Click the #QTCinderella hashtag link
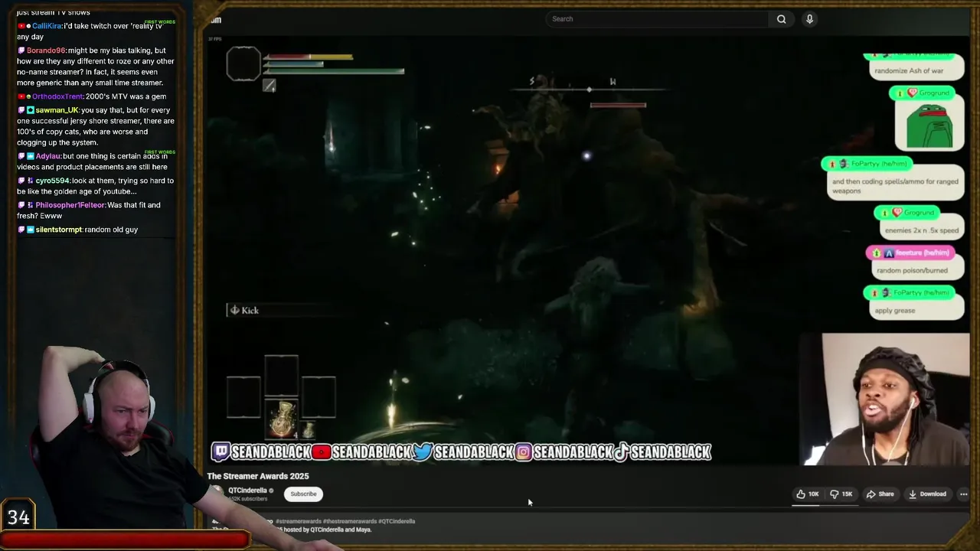Image resolution: width=980 pixels, height=551 pixels. pyautogui.click(x=397, y=522)
